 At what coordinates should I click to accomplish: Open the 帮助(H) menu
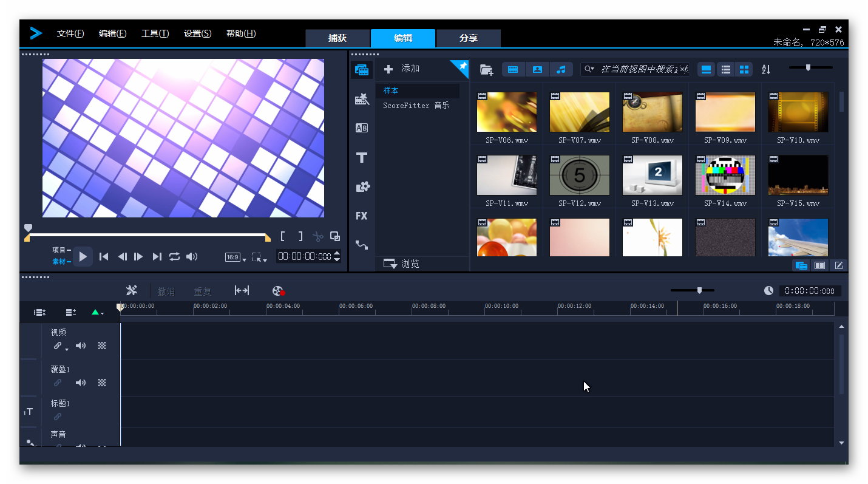click(241, 33)
